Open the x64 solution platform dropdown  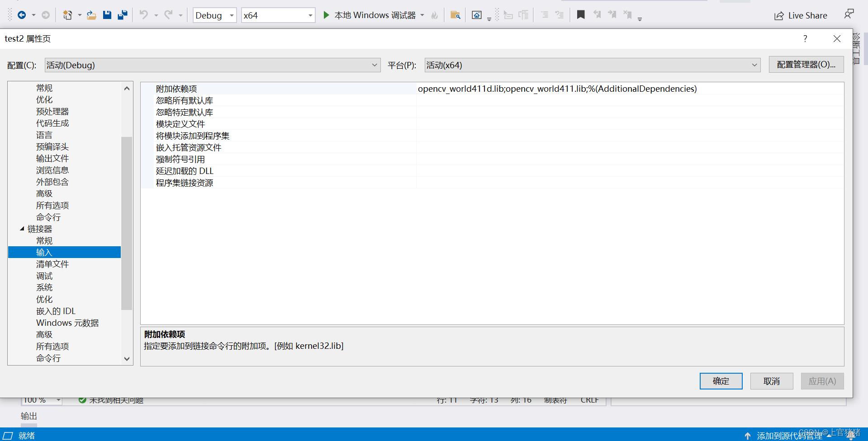point(278,15)
